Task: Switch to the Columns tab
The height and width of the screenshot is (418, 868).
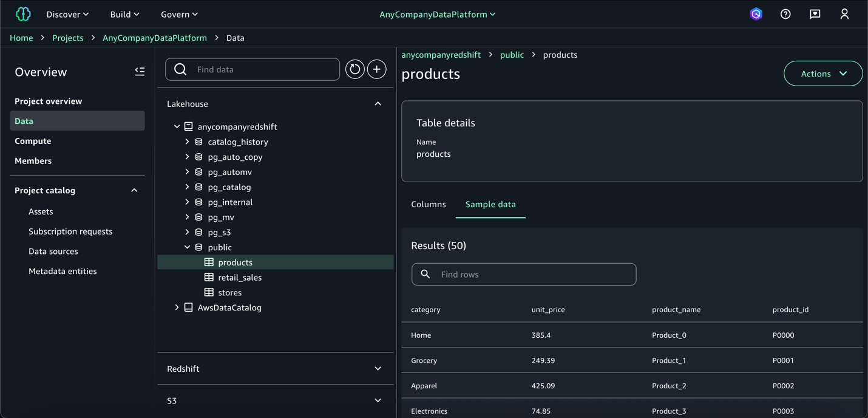Action: tap(429, 204)
